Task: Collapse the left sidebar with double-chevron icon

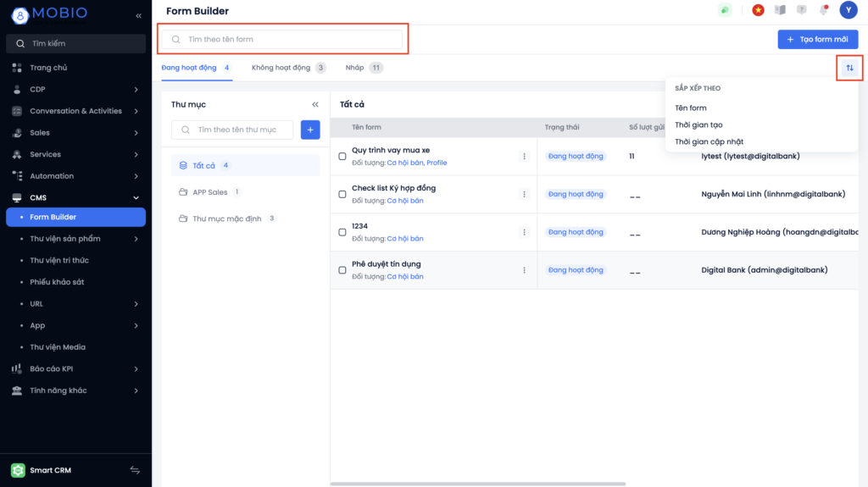Action: point(139,16)
